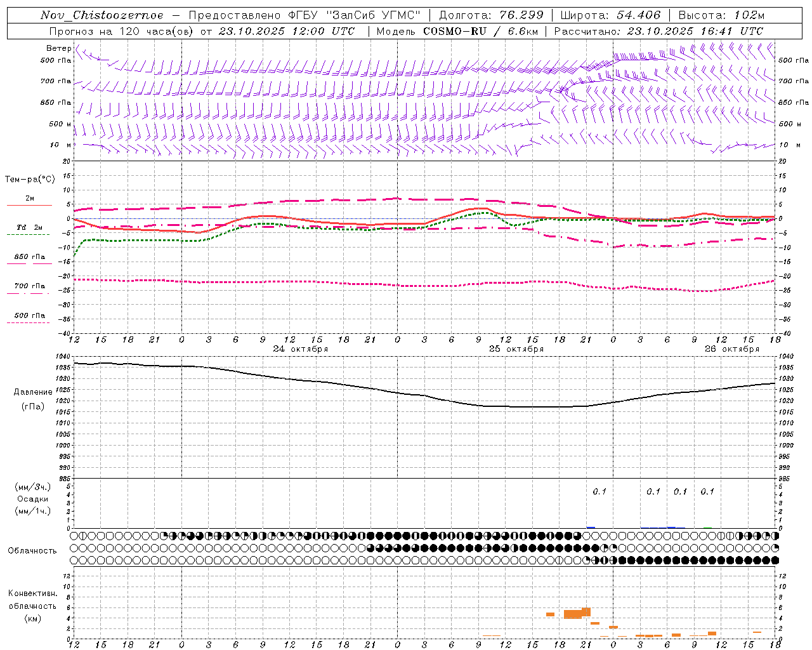The height and width of the screenshot is (650, 812).
Task: Click the Осадки panel label
Action: tap(33, 499)
